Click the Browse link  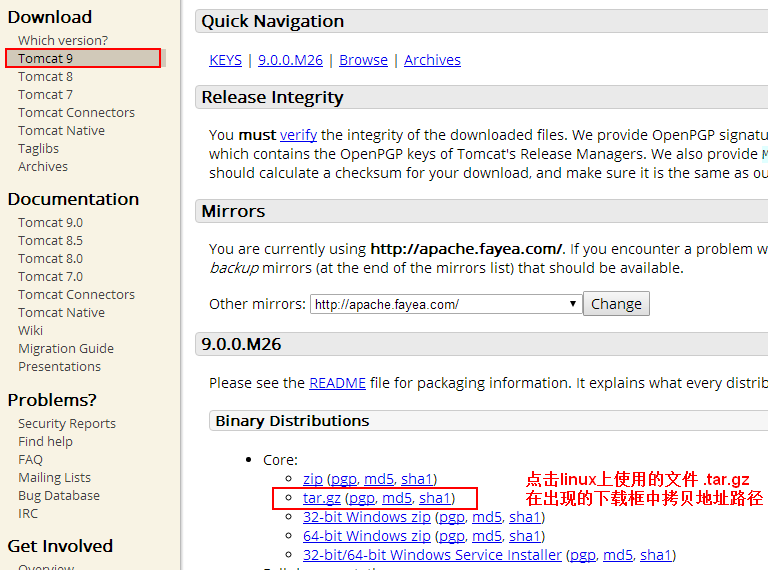click(363, 60)
